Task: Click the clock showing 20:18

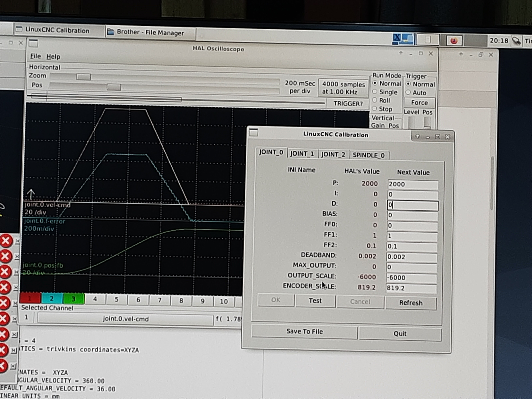Action: point(499,41)
